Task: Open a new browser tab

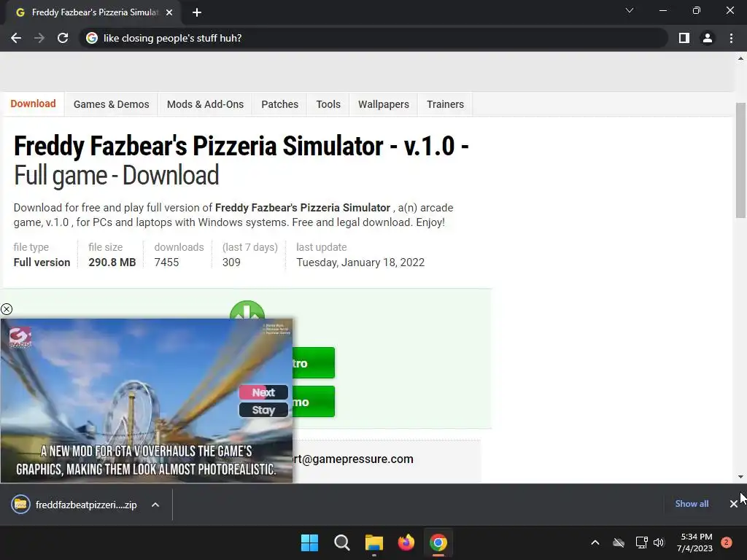Action: 197,12
